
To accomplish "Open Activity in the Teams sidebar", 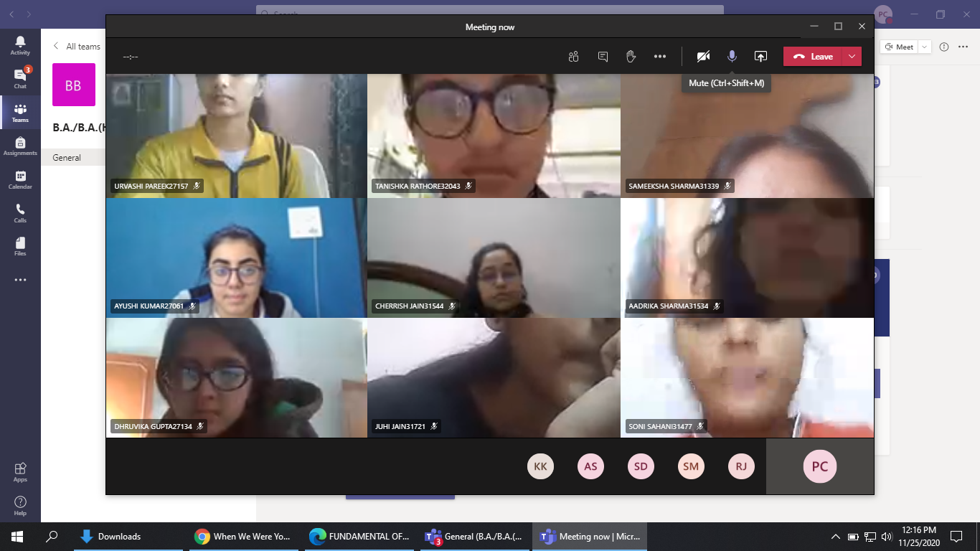I will [20, 45].
